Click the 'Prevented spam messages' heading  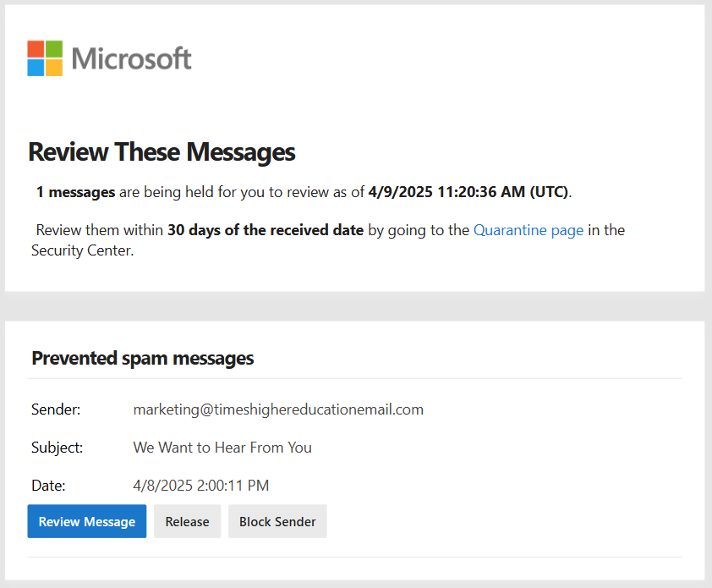click(143, 358)
